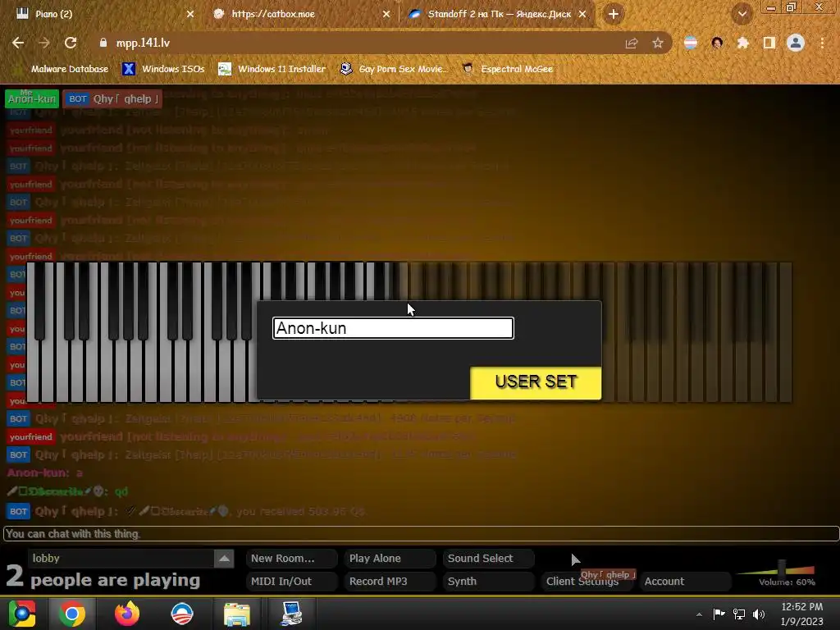The image size is (840, 630).
Task: Click the computer program taskbar icon
Action: click(291, 614)
